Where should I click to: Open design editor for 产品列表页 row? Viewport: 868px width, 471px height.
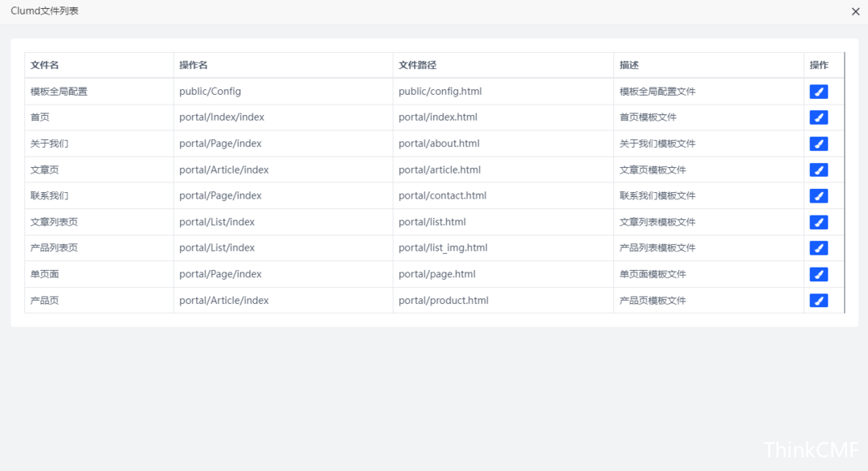pyautogui.click(x=818, y=248)
